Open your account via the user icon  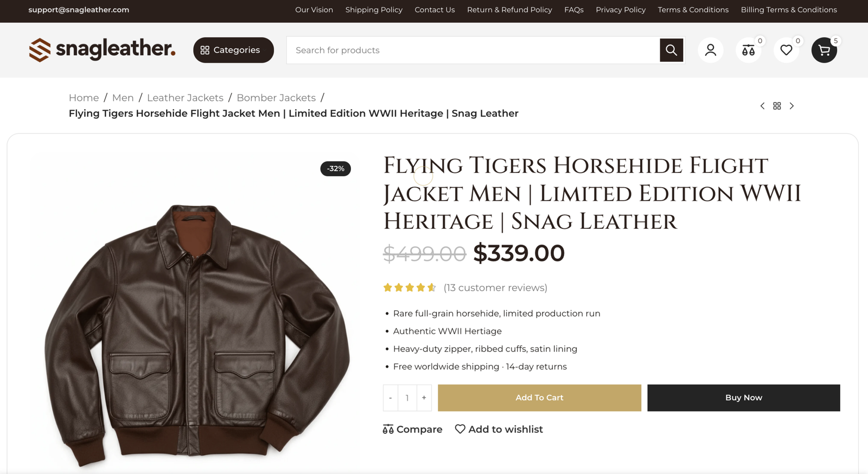click(x=710, y=50)
